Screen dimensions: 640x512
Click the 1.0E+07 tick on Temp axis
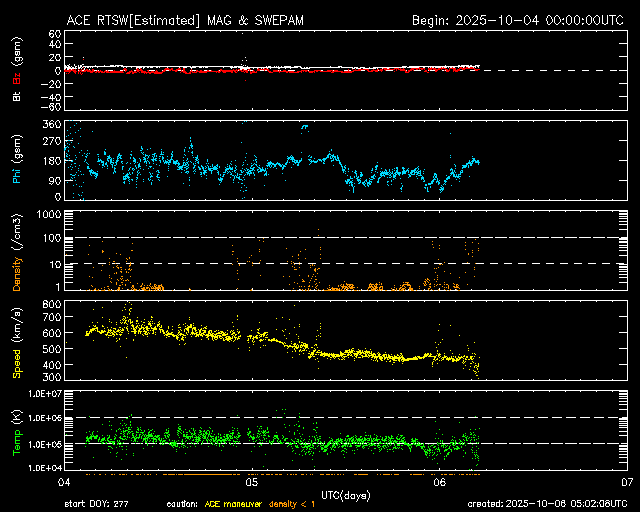click(46, 393)
